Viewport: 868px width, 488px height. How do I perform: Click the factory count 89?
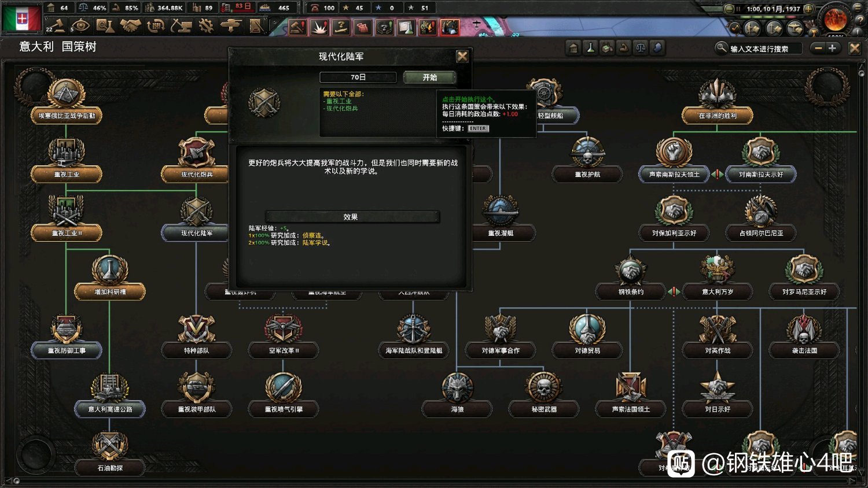coord(203,8)
